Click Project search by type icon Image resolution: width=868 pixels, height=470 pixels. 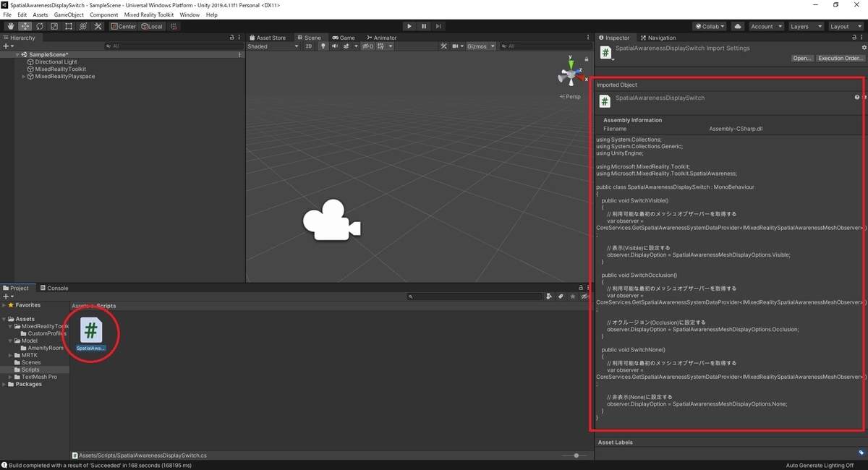click(x=550, y=296)
